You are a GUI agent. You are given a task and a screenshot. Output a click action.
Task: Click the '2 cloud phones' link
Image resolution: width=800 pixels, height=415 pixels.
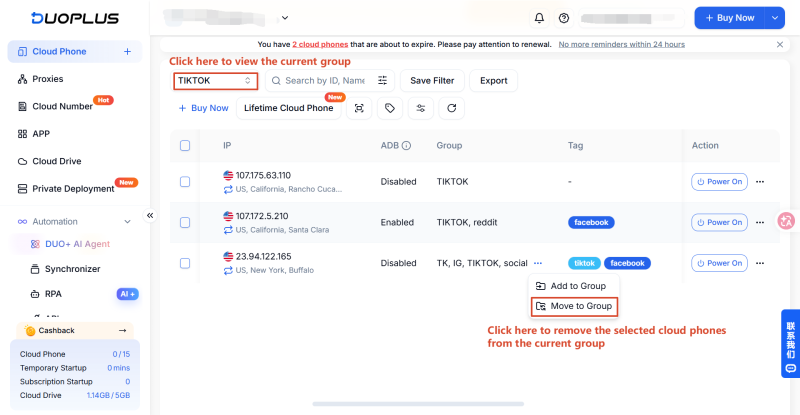320,44
